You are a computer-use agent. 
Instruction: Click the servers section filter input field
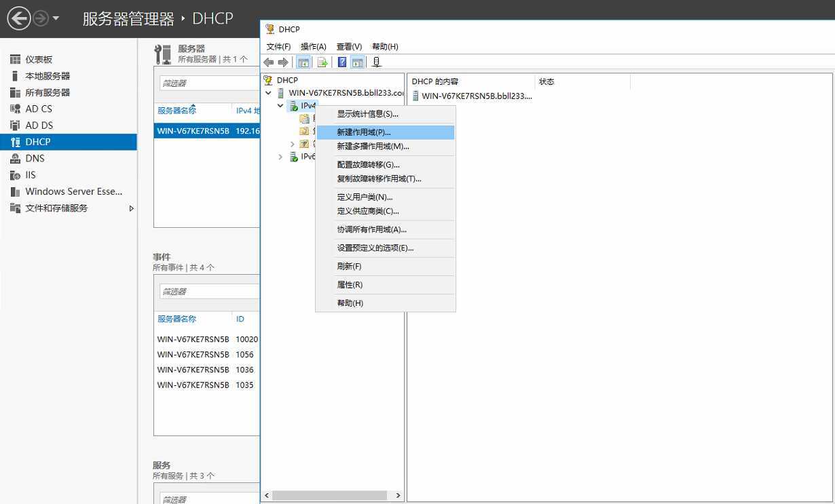click(210, 83)
